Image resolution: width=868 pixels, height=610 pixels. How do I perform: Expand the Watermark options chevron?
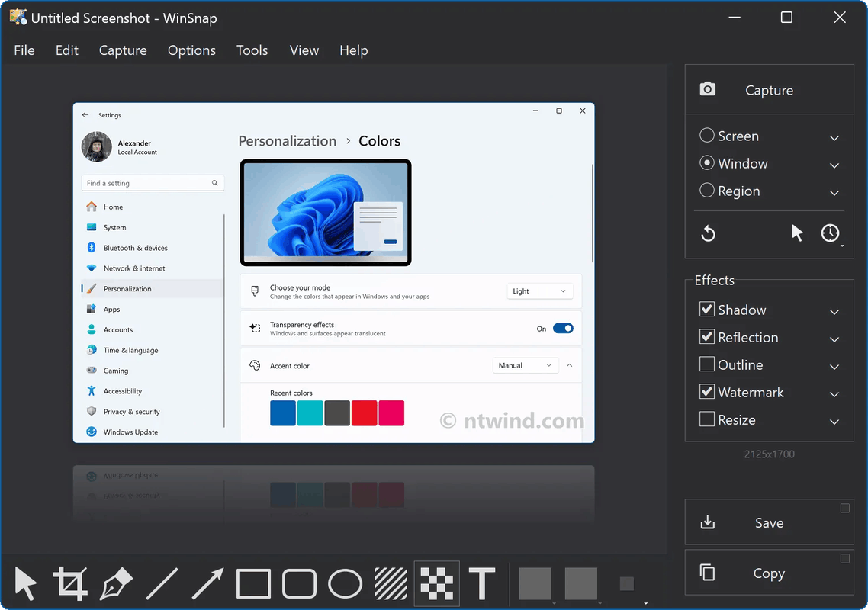coord(834,393)
